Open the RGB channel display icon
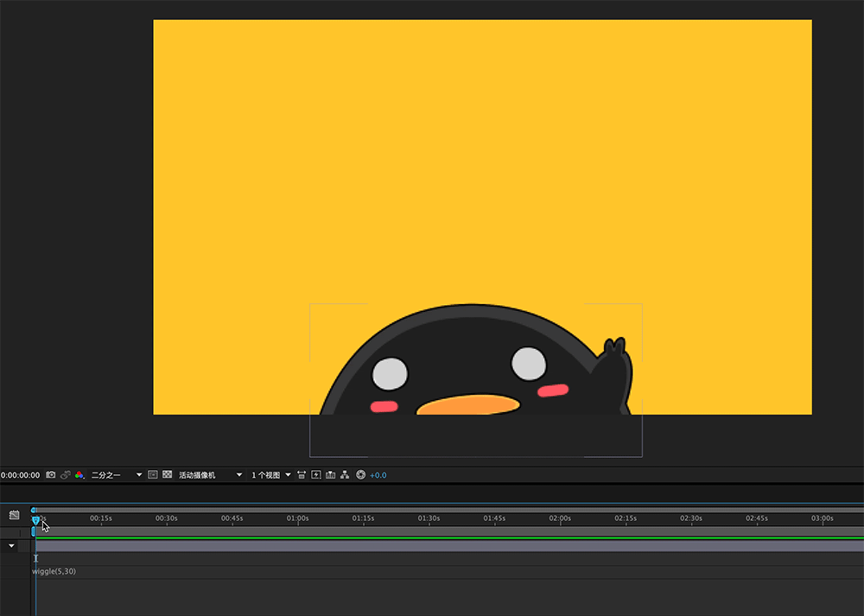Screen dimensions: 864x616 tap(79, 474)
